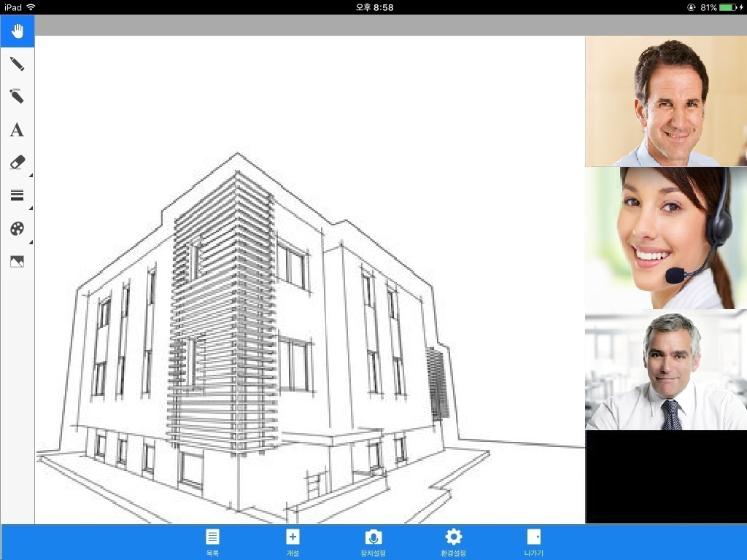747x560 pixels.
Task: Select the woman with headset video
Action: pos(666,238)
